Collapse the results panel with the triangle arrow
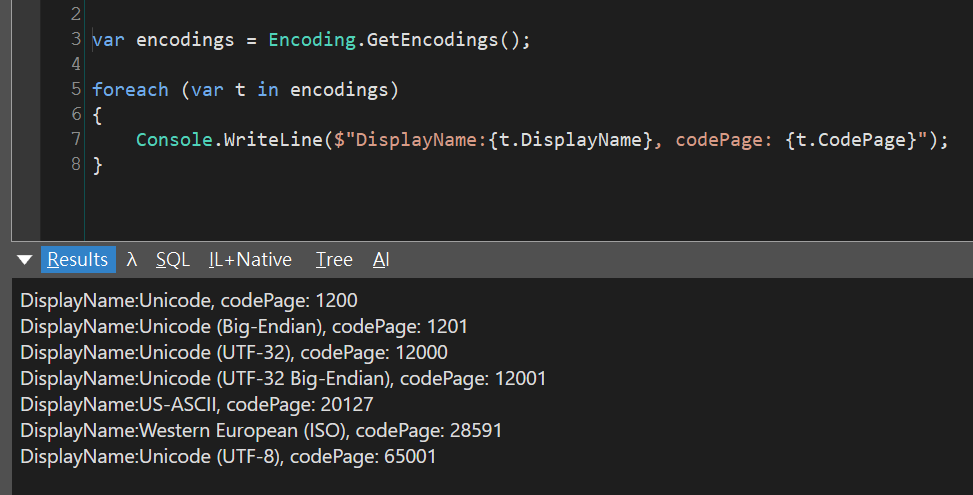This screenshot has height=495, width=973. (25, 260)
